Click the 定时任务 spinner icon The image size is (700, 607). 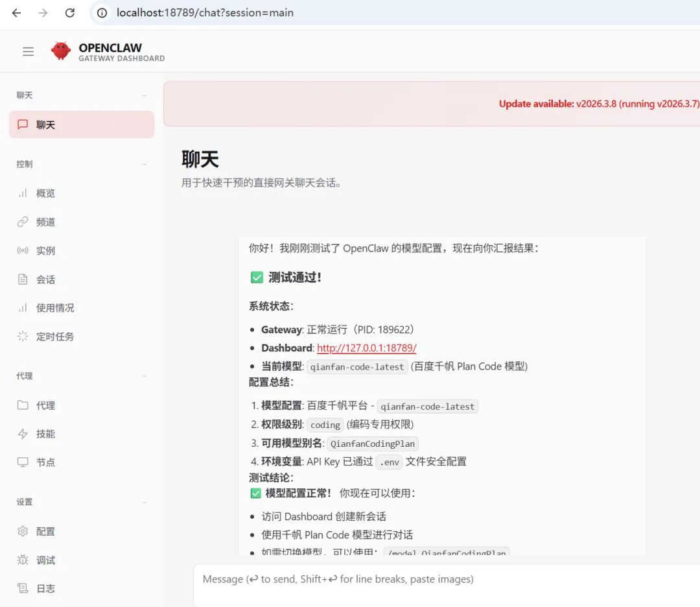tap(23, 337)
